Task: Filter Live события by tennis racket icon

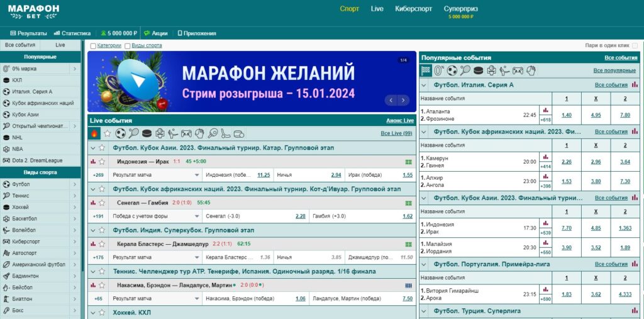Action: pos(133,133)
